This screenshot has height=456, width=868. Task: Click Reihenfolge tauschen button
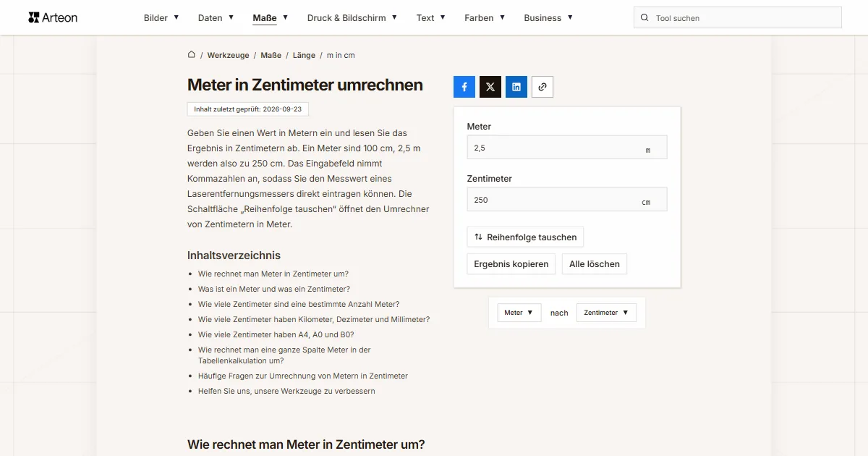point(525,237)
